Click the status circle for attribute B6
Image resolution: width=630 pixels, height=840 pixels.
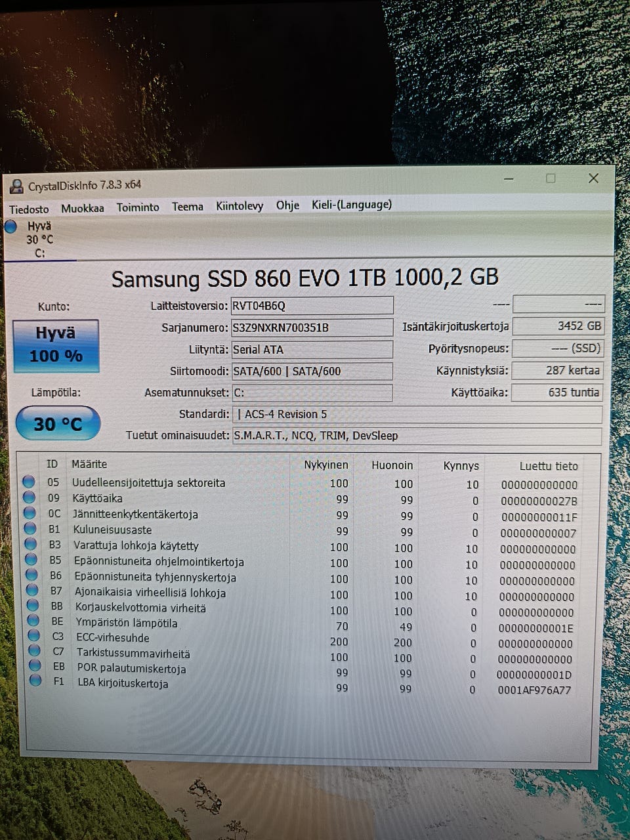[x=31, y=576]
